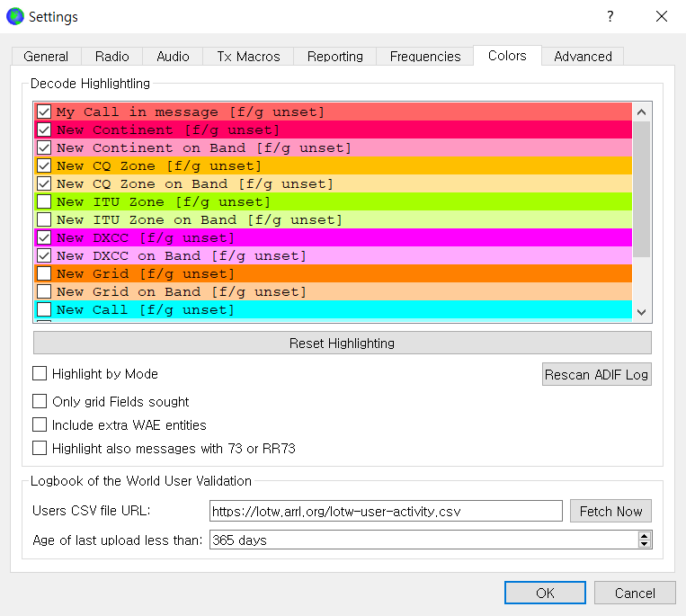
Task: Go to the Tx Macros tab
Action: pyautogui.click(x=248, y=57)
